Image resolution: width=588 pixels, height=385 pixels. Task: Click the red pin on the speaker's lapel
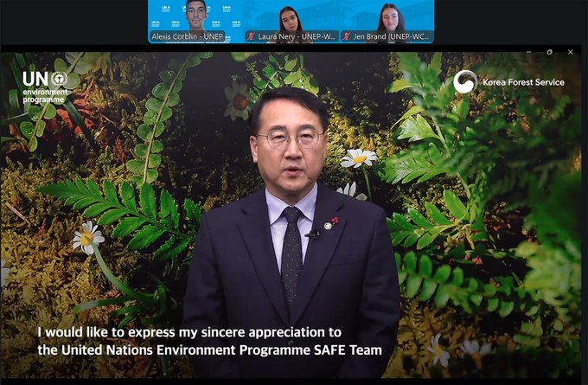[335, 221]
